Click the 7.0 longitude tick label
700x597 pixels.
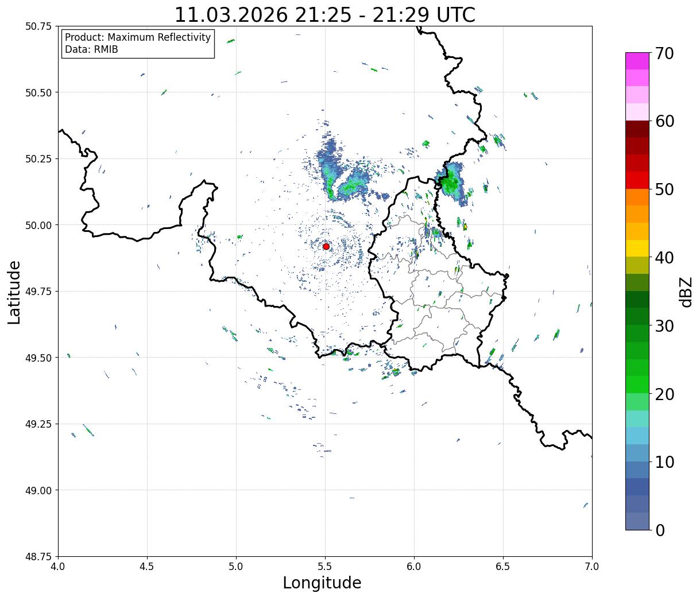click(591, 567)
